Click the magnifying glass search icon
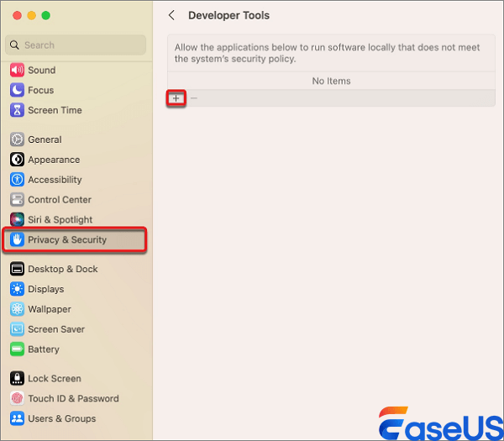This screenshot has width=504, height=441. [x=14, y=45]
